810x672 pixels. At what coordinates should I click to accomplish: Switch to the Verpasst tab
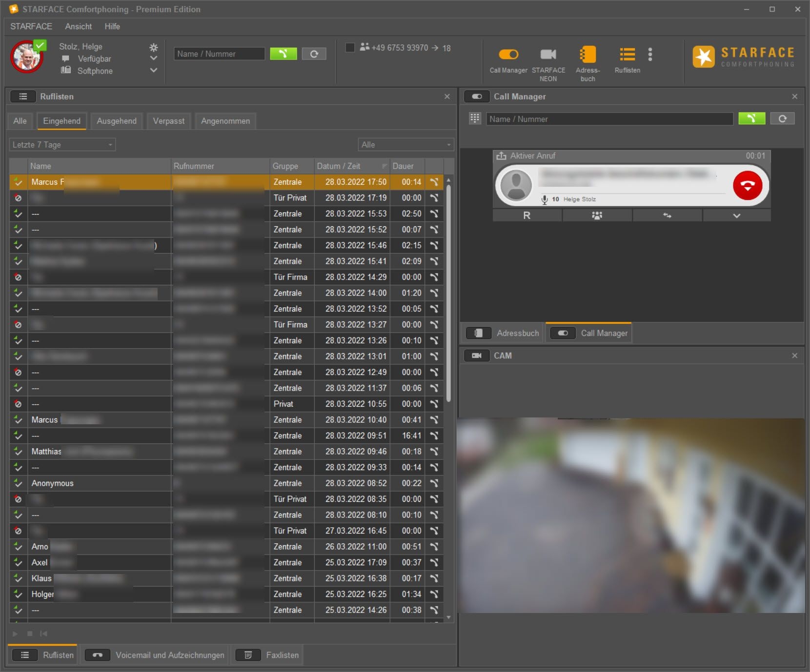169,121
